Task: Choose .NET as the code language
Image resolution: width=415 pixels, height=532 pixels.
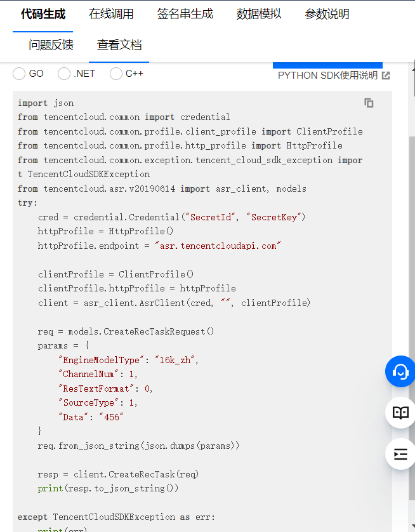Action: click(63, 74)
